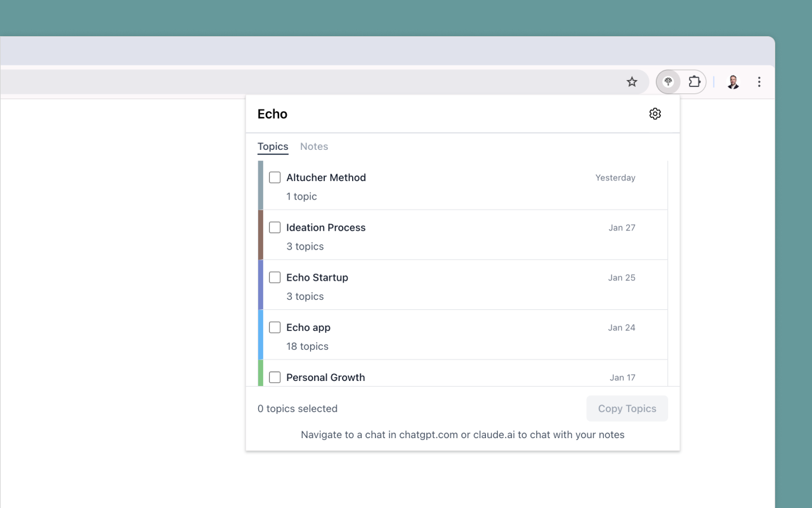Viewport: 812px width, 508px height.
Task: Click the Echo extension icon in toolbar
Action: tap(668, 82)
